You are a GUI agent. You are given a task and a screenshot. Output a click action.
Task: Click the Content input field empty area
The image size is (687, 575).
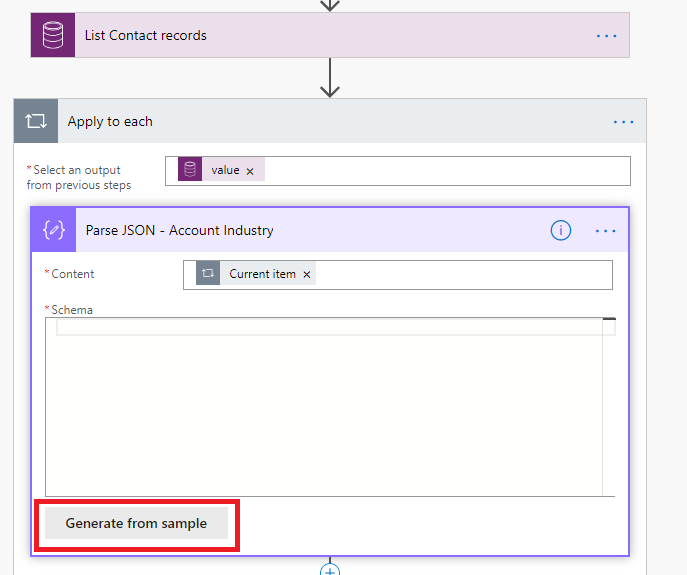(464, 275)
